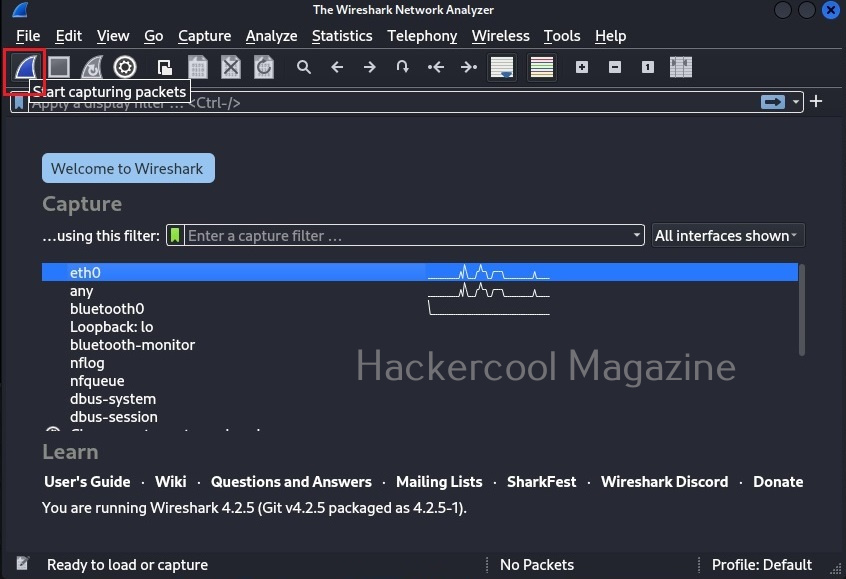Click the Open capture file icon
The width and height of the screenshot is (846, 579).
[165, 67]
